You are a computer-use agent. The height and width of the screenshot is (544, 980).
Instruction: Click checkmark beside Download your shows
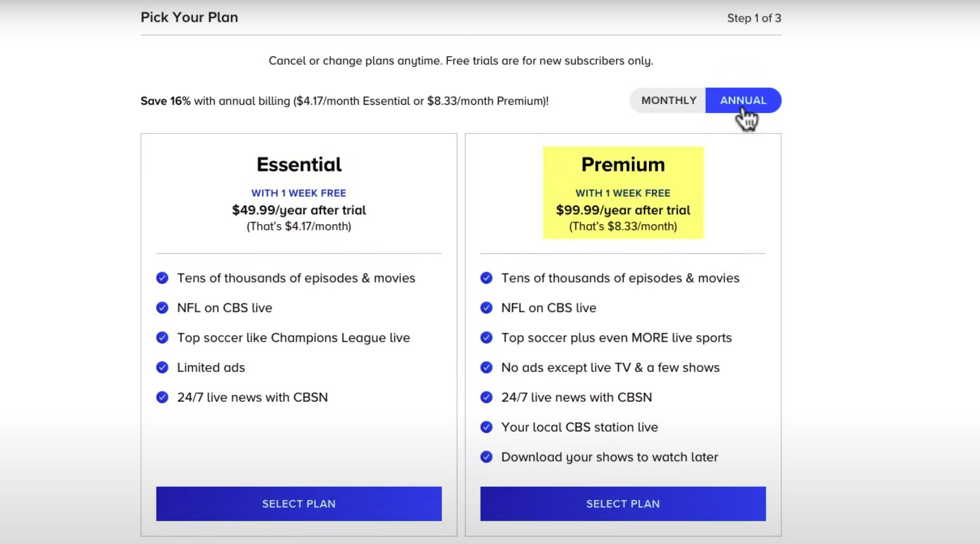(x=487, y=457)
